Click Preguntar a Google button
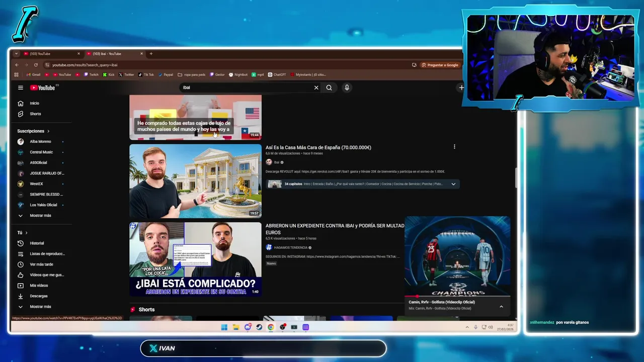The width and height of the screenshot is (644, 362). click(440, 65)
